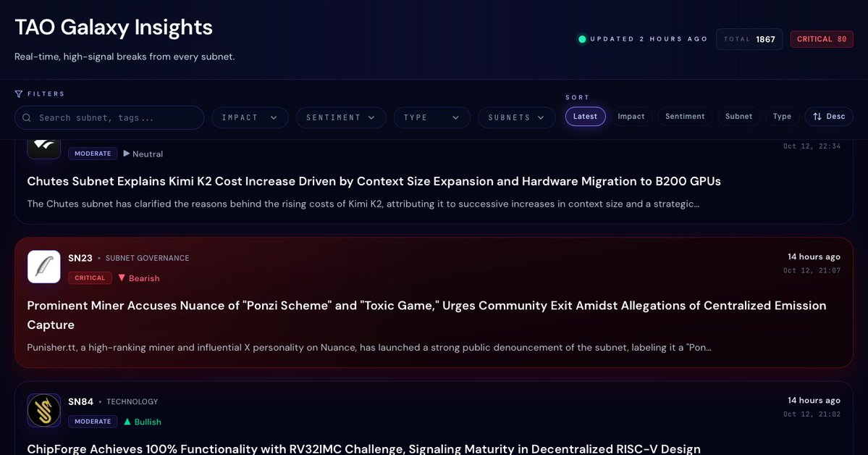Sort by Type
This screenshot has width=868, height=455.
pyautogui.click(x=782, y=117)
